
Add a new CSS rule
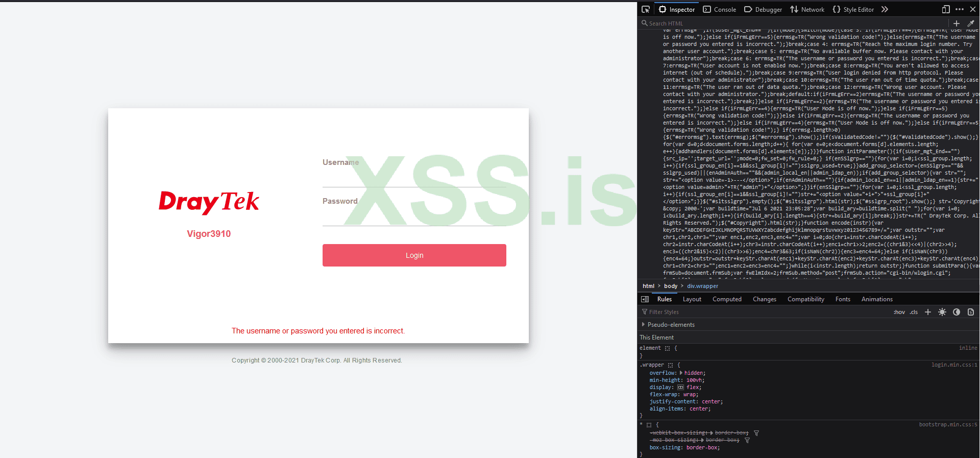pyautogui.click(x=928, y=312)
